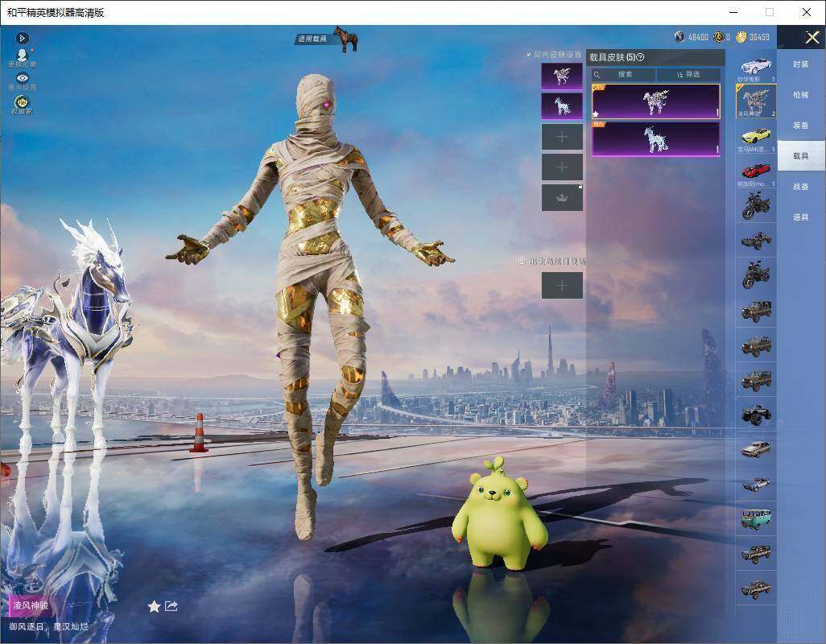This screenshot has height=644, width=826.
Task: Select the silver sedan vehicle
Action: click(x=756, y=449)
